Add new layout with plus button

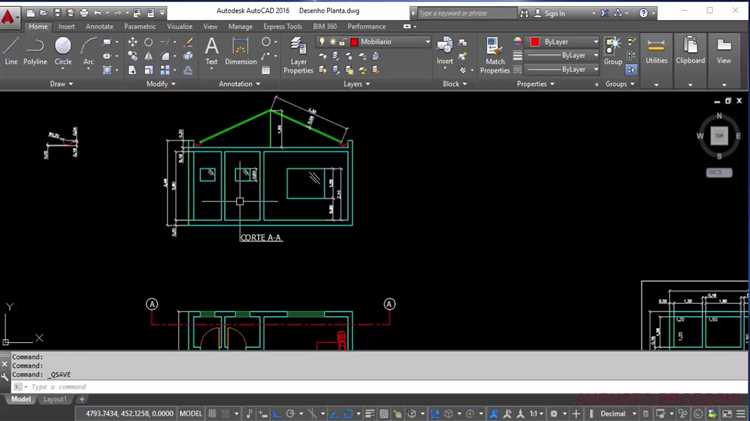82,399
